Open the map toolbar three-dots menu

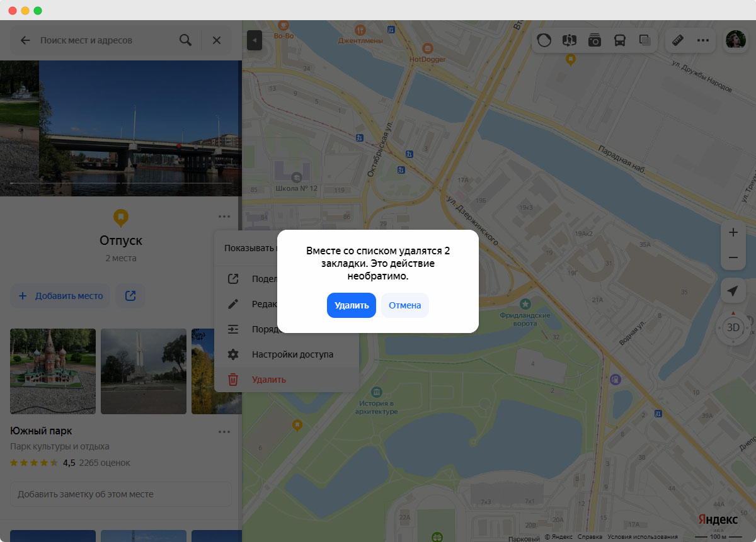point(703,40)
